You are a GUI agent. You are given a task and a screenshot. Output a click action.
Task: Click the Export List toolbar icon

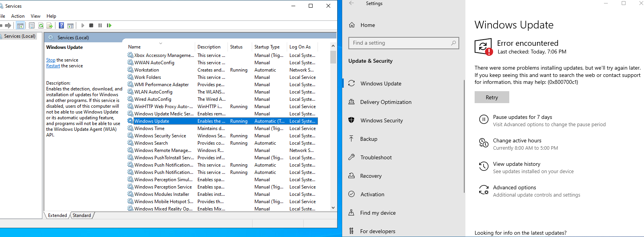point(50,25)
